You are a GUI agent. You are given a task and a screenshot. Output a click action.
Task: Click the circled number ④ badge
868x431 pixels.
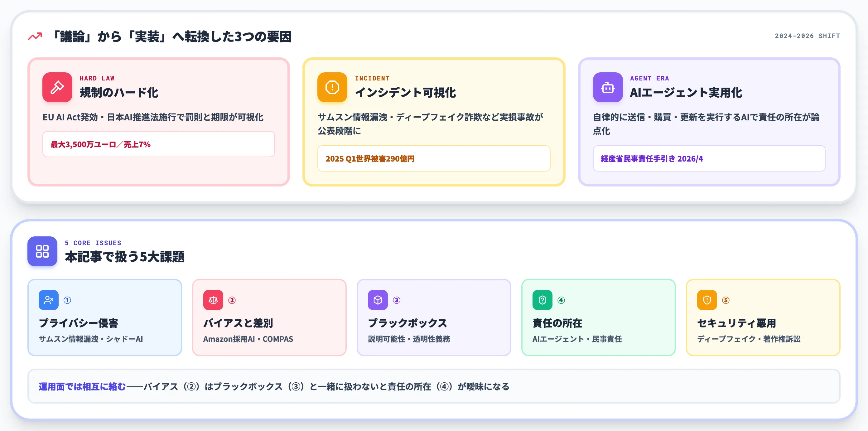click(x=561, y=300)
